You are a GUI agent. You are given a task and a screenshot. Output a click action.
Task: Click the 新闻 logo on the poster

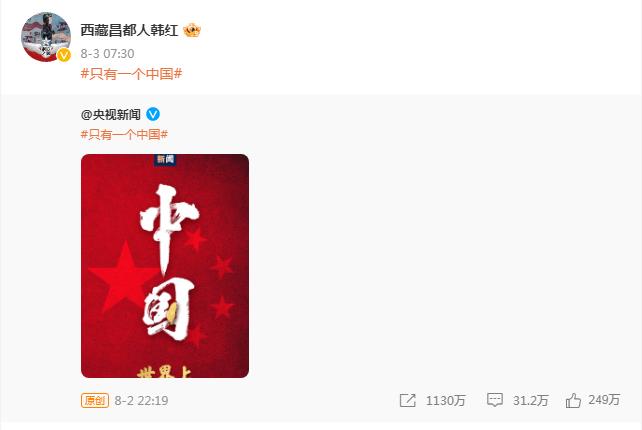[165, 159]
